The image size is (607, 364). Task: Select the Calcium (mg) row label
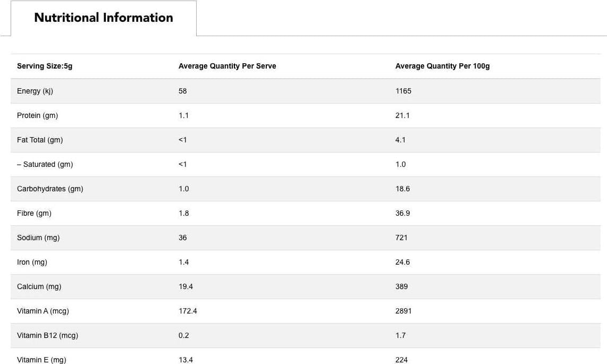coord(39,286)
